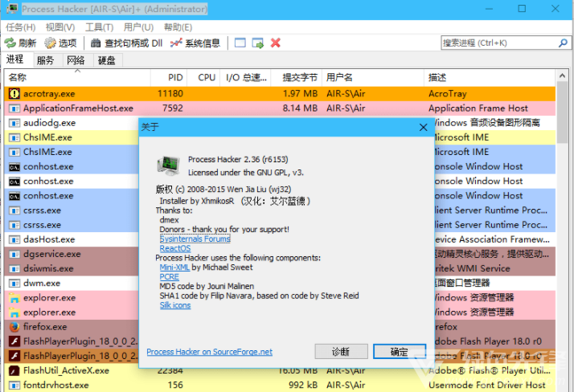
Task: Open the Mini-XML link
Action: coord(174,267)
